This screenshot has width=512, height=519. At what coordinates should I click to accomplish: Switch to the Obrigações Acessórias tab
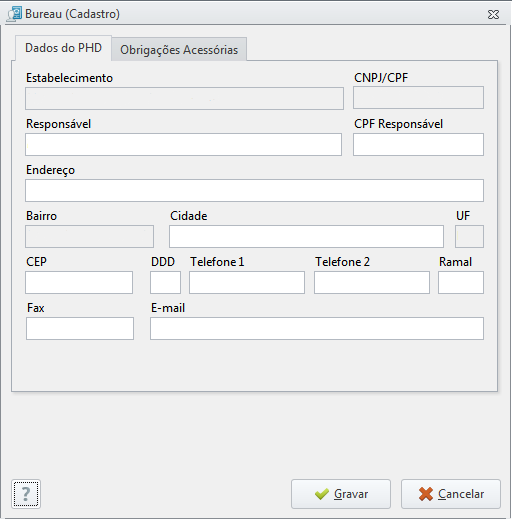(179, 49)
